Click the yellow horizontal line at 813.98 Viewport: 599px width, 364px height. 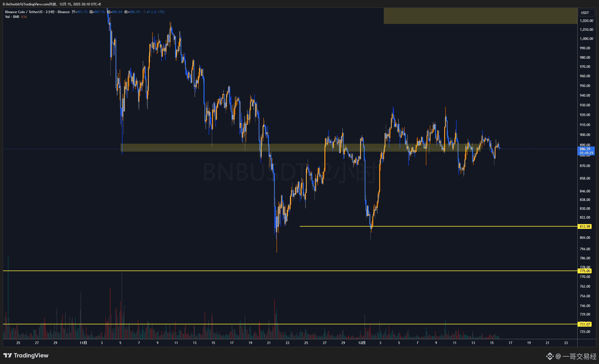coord(456,226)
